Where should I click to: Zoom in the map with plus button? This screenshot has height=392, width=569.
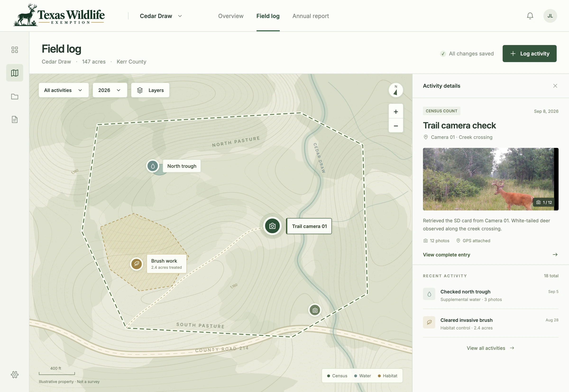[x=395, y=111]
